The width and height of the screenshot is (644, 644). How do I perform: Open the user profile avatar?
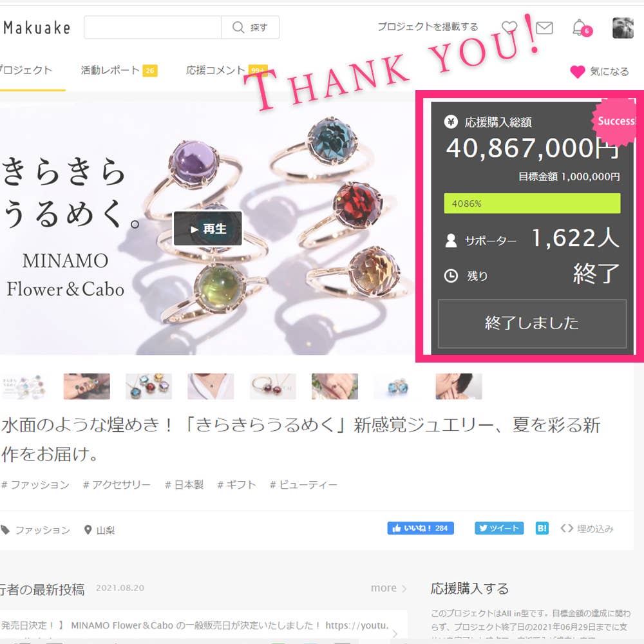click(623, 28)
